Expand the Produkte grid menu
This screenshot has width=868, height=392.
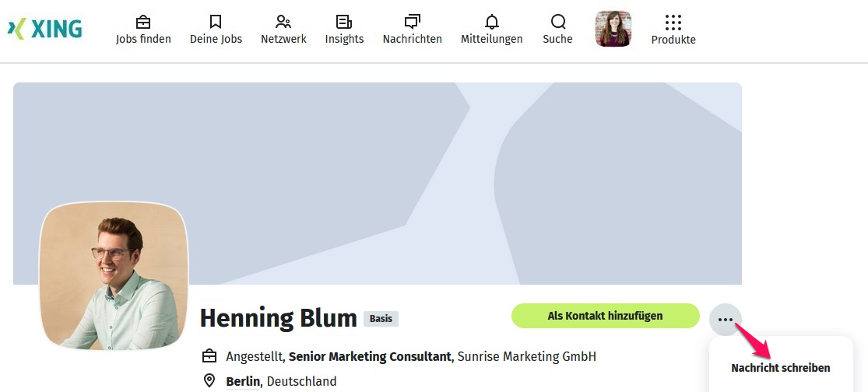pyautogui.click(x=673, y=23)
